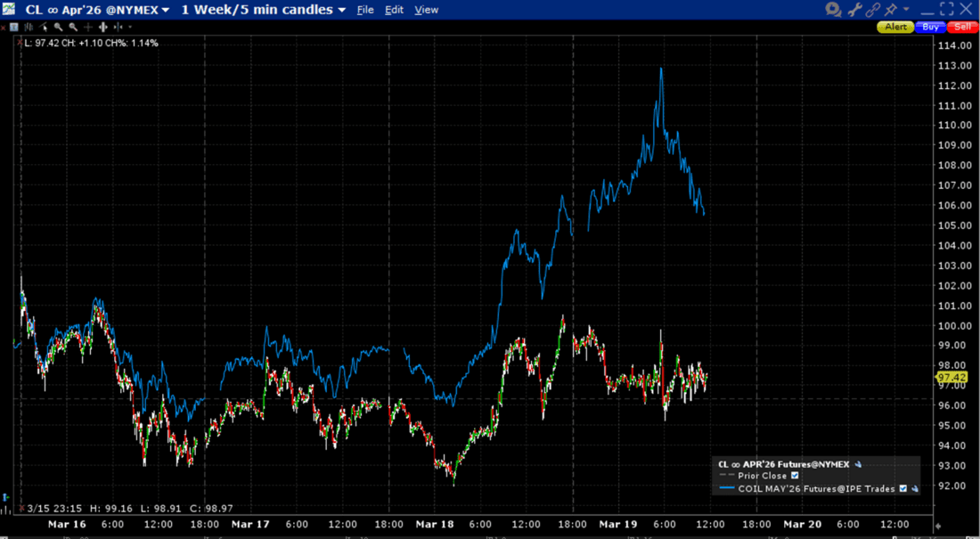The height and width of the screenshot is (539, 980).
Task: Select the horizontal bar-spacing tool
Action: point(102,27)
